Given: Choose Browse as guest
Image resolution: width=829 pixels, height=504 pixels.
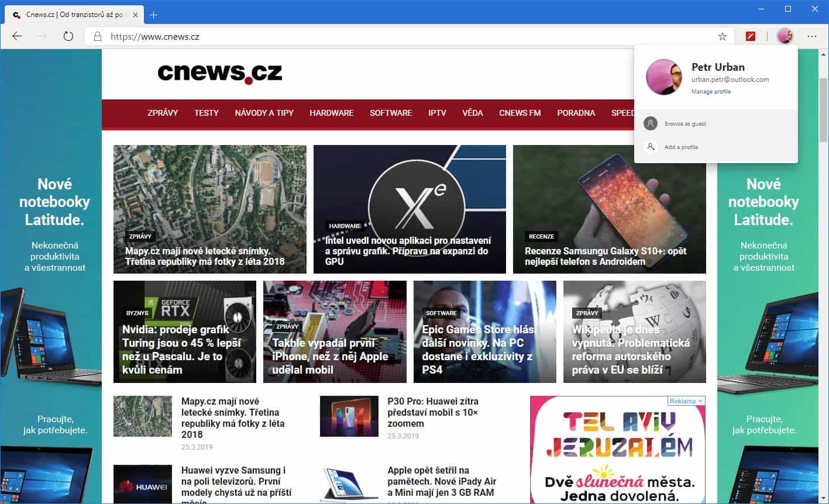Looking at the screenshot, I should pyautogui.click(x=716, y=124).
